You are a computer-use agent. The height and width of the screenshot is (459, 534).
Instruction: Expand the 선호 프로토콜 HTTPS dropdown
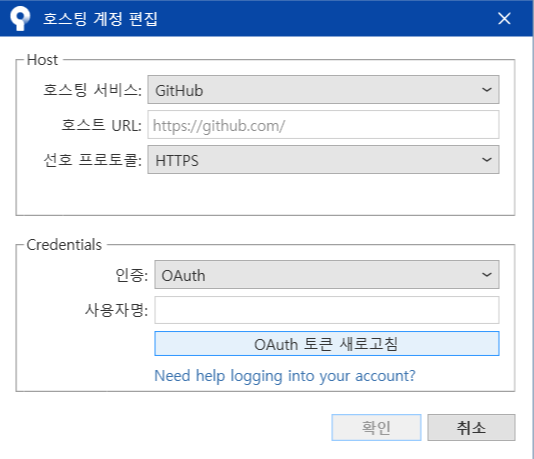[x=323, y=160]
